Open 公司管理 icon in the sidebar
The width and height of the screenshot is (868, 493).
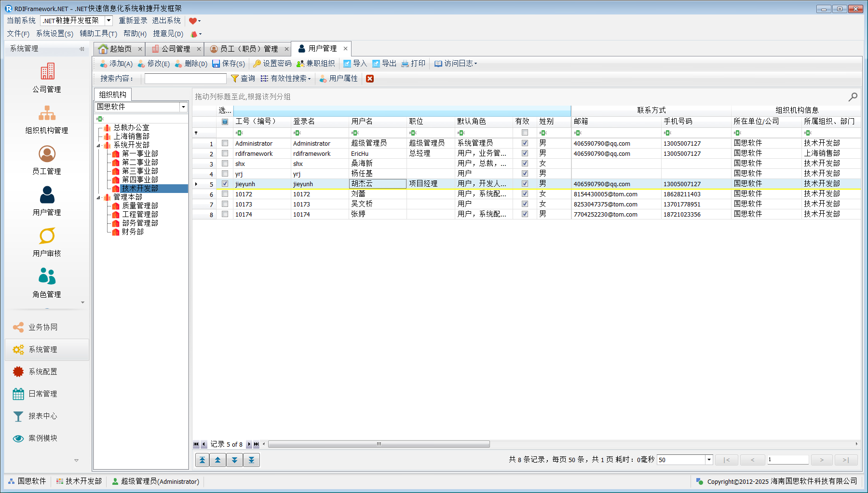[x=47, y=72]
